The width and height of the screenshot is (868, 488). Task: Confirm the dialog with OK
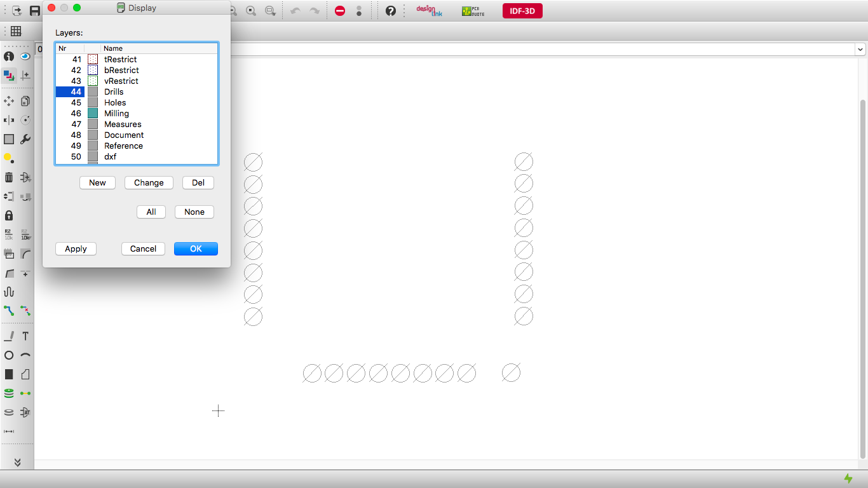196,248
